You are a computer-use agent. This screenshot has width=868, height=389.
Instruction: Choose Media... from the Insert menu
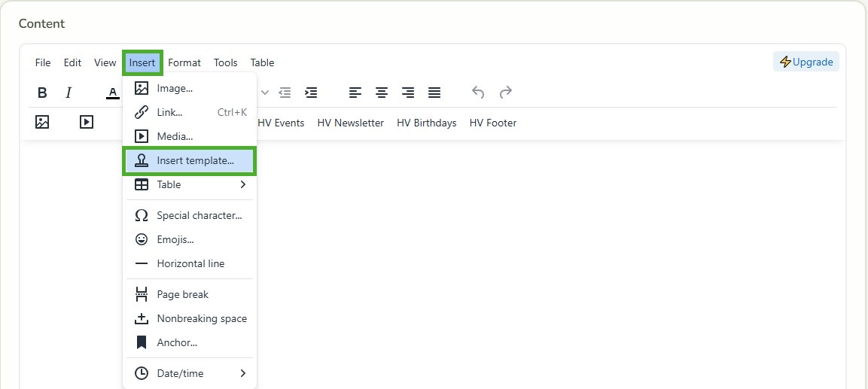tap(189, 136)
